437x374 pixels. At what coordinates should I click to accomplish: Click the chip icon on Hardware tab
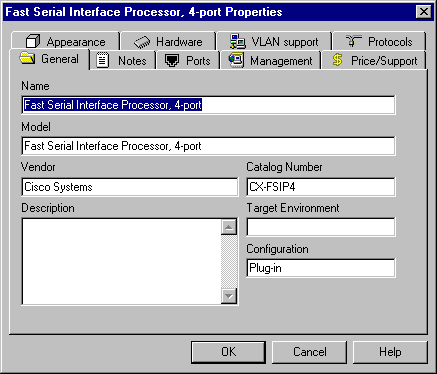(142, 42)
